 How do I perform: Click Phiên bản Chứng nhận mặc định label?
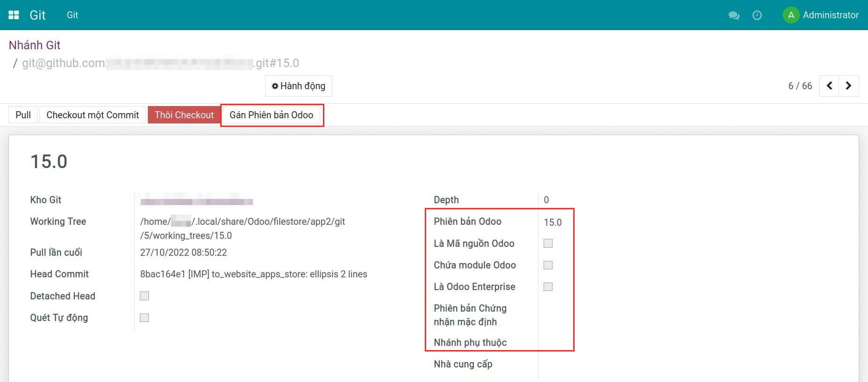470,315
